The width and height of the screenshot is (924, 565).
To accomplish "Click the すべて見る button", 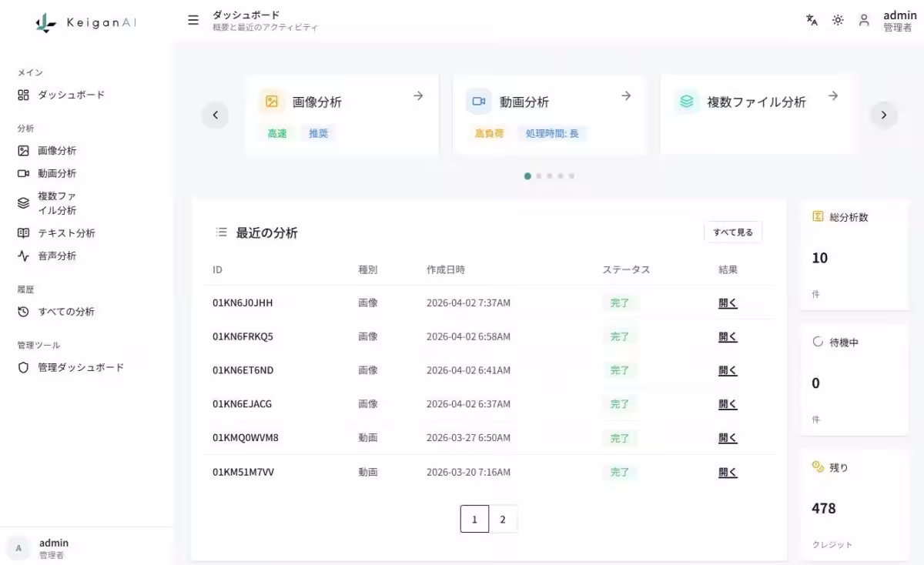I will point(732,232).
